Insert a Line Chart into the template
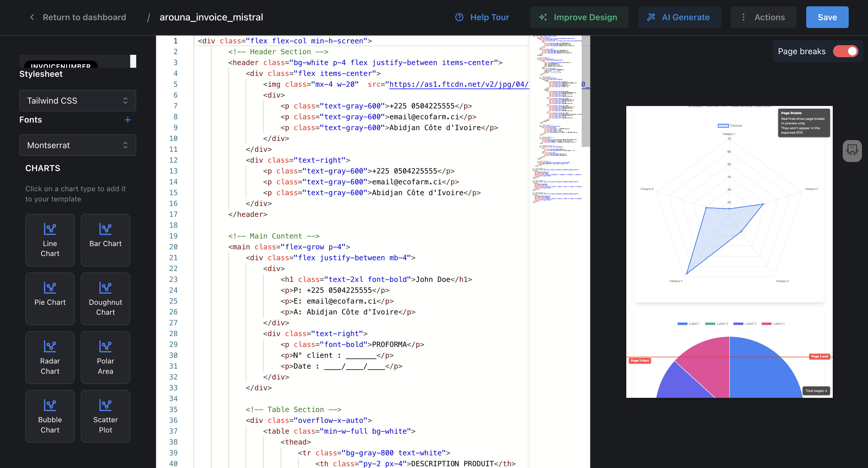This screenshot has width=868, height=468. point(50,240)
